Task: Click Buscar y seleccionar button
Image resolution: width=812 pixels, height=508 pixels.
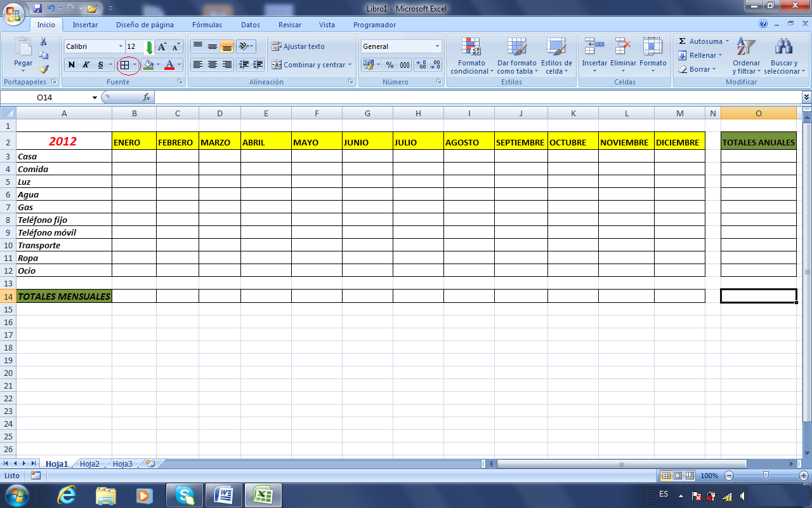Action: (784, 56)
